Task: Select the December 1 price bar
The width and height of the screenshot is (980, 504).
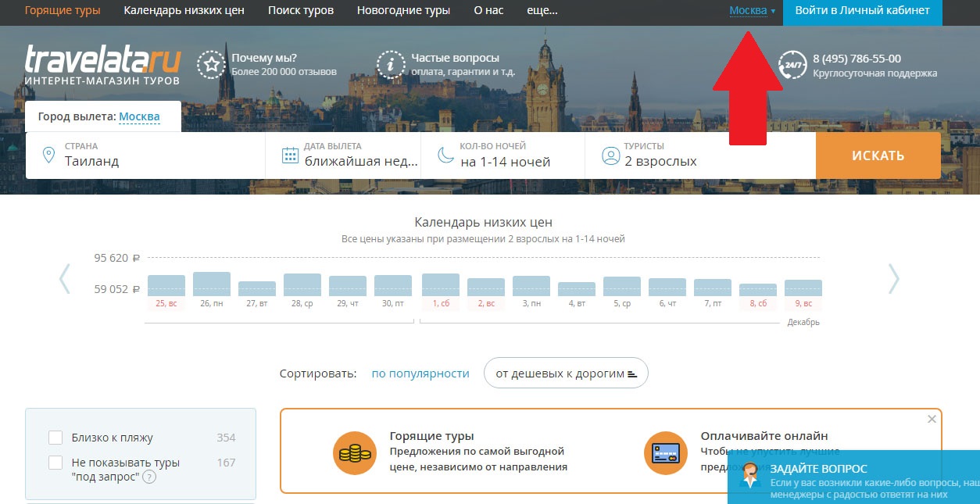Action: 439,284
